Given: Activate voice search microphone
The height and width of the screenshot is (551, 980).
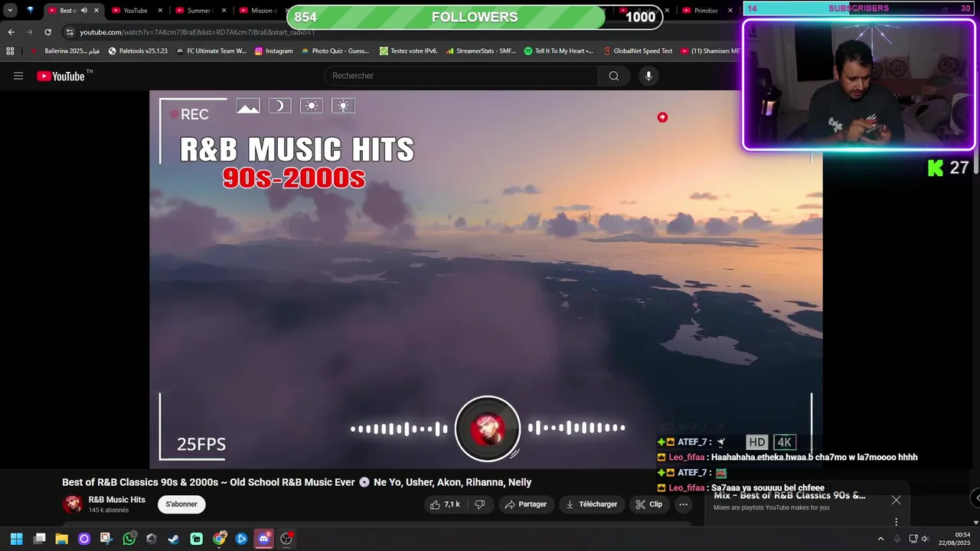Looking at the screenshot, I should point(648,76).
